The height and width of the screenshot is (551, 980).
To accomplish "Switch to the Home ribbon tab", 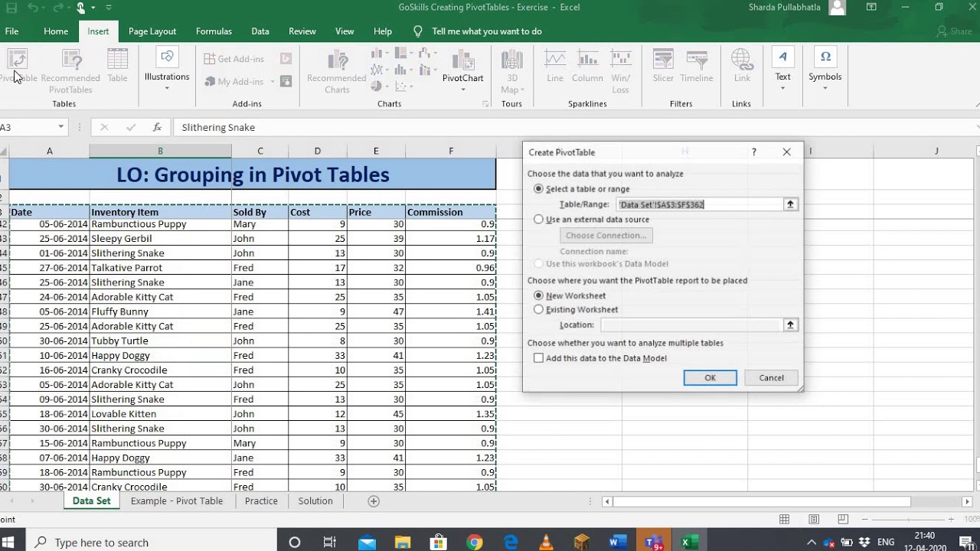I will (x=56, y=31).
